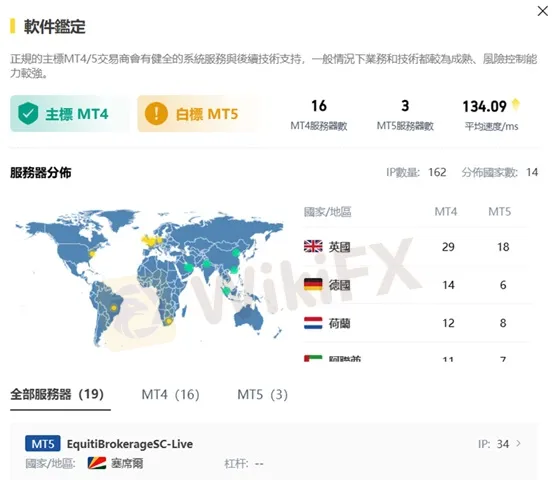Click the Germany MT5 value 6
Viewport: 553px width, 480px height.
tap(503, 285)
